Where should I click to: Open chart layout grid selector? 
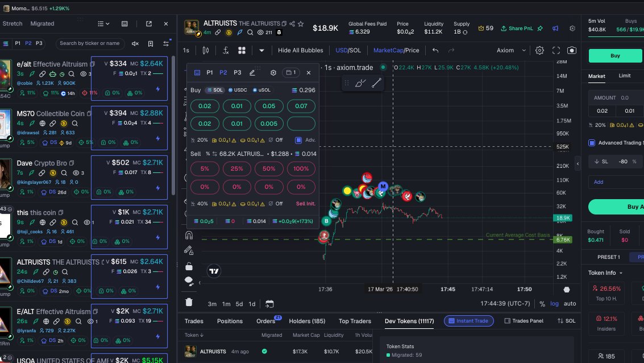242,50
